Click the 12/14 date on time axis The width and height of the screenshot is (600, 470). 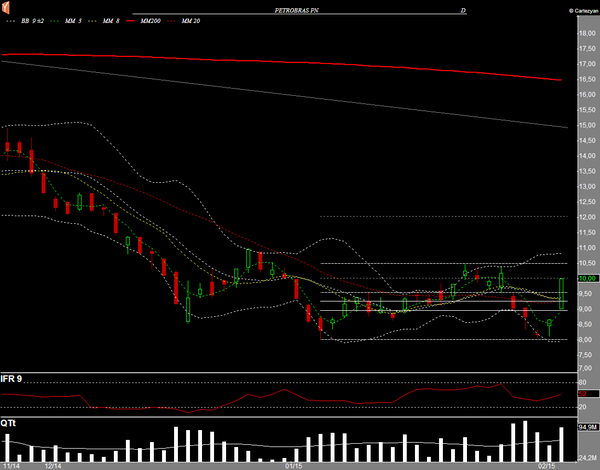point(55,465)
